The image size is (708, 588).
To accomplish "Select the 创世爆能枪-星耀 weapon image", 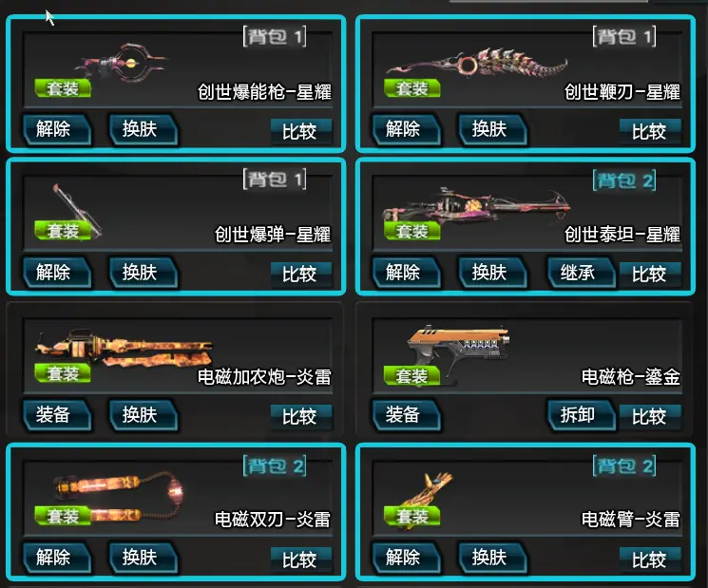I will point(121,63).
